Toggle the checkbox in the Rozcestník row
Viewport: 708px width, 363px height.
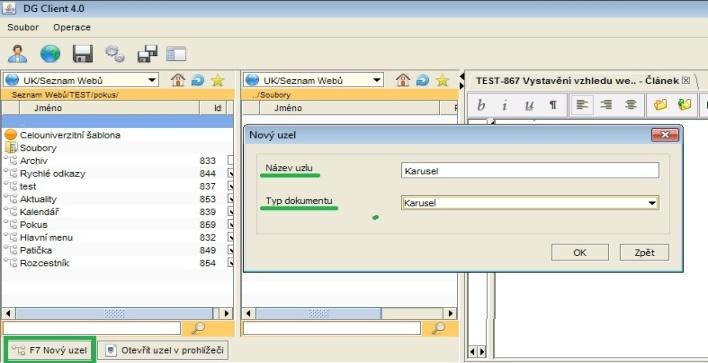click(x=230, y=263)
